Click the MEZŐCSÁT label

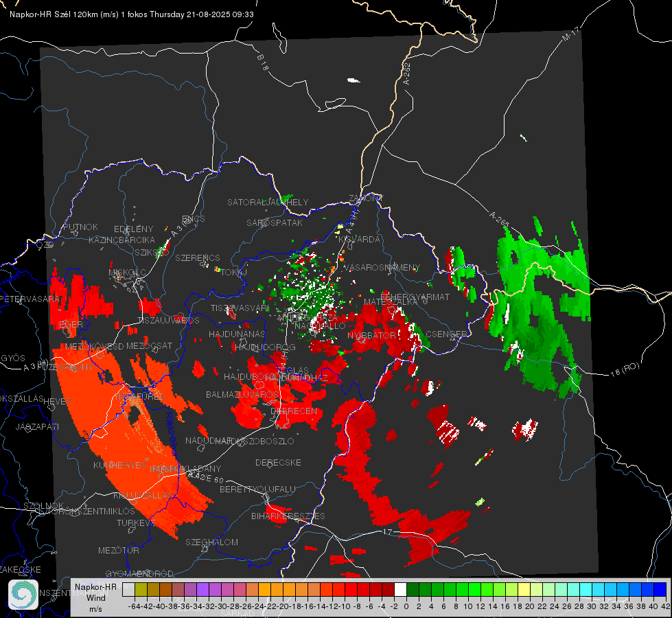click(x=149, y=345)
